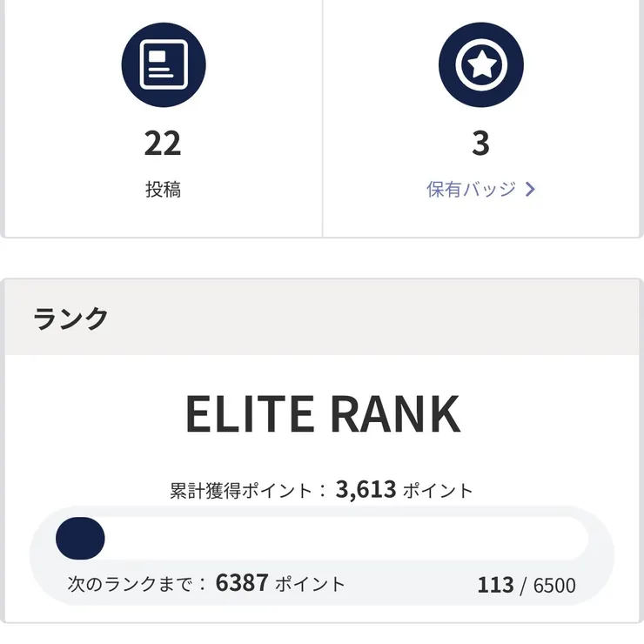Screen dimensions: 644x644
Task: Click the 6500 progress goal number
Action: click(x=554, y=586)
